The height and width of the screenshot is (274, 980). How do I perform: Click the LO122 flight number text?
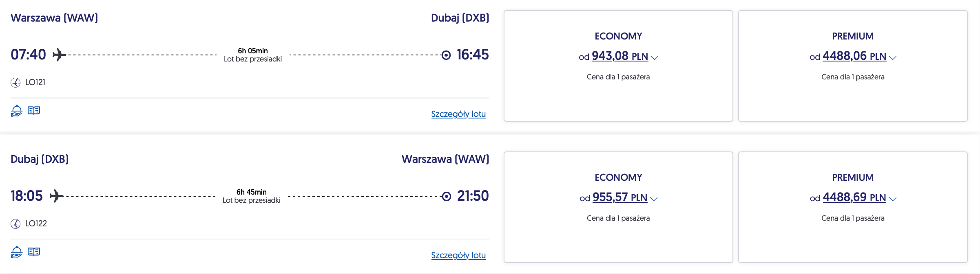coord(36,224)
